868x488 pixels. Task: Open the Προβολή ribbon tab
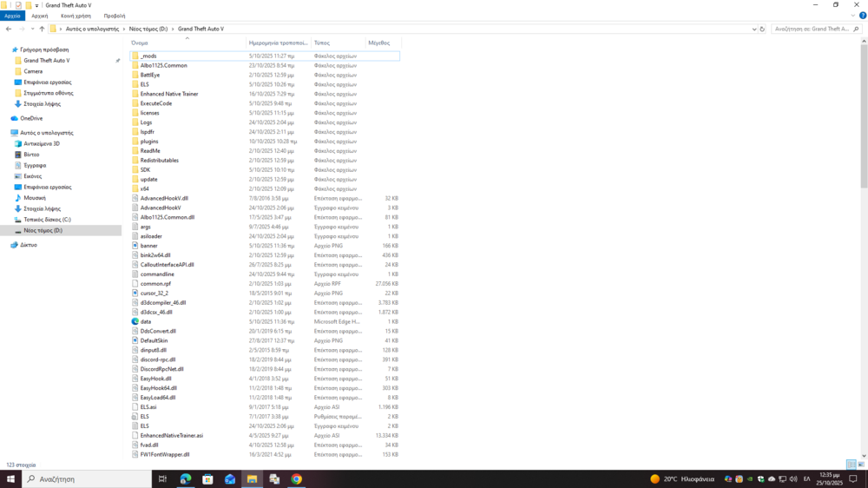tap(115, 16)
